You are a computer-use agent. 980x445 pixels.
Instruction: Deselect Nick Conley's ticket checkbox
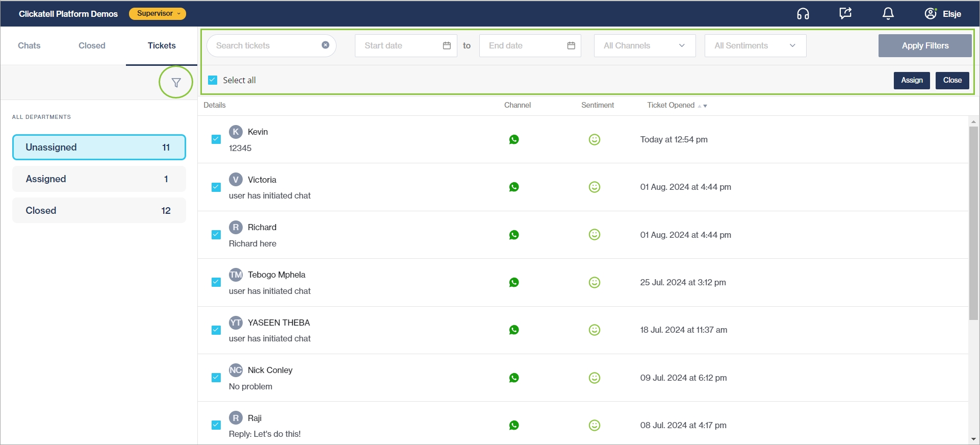coord(216,378)
